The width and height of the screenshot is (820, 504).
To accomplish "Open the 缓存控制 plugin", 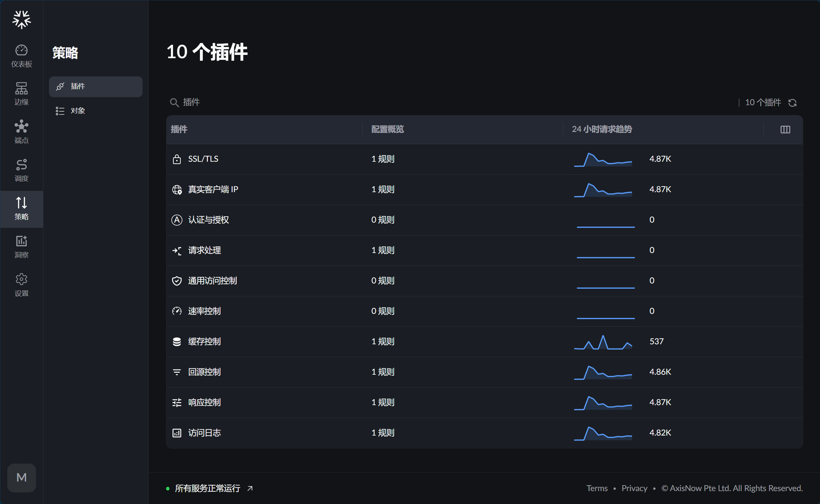I will 205,342.
